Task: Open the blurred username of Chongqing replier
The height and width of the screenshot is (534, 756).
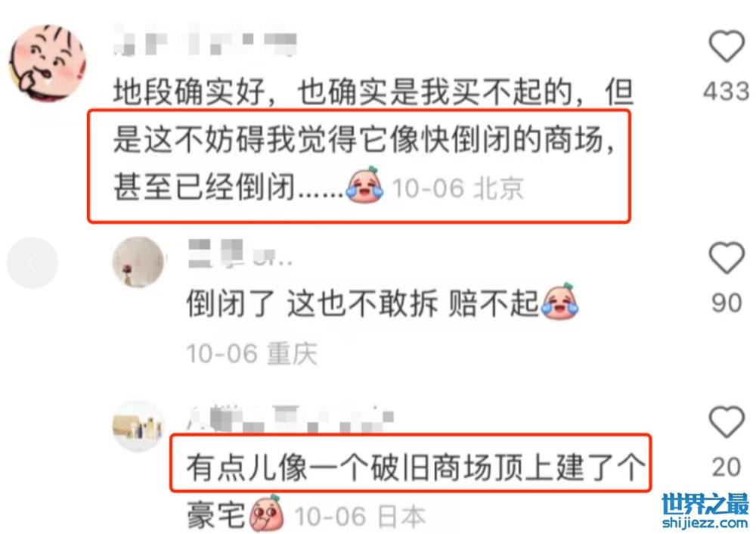Action: [240, 253]
